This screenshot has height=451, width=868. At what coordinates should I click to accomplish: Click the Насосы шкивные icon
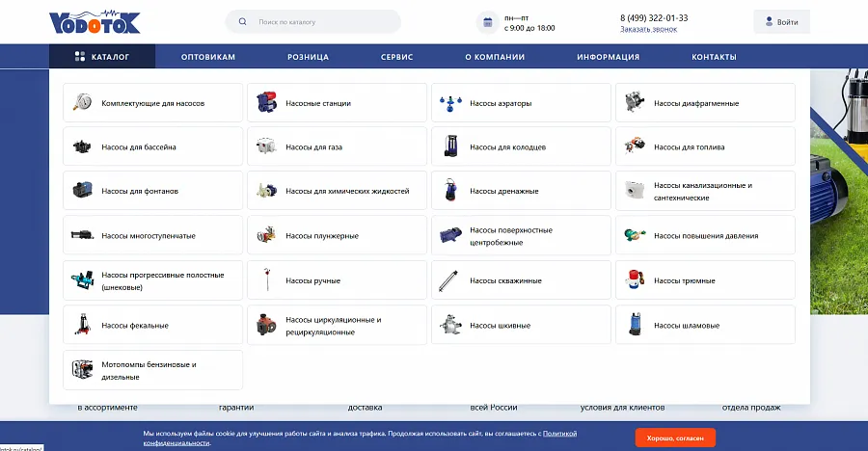pos(450,325)
